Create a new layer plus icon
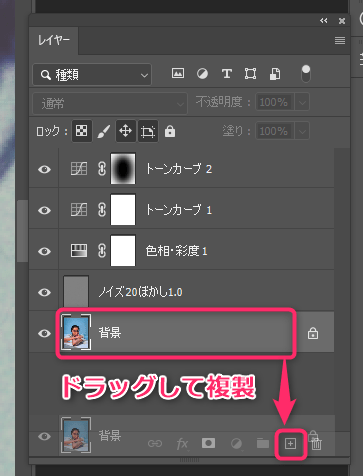Screen dimensions: 363x476 tap(290, 444)
